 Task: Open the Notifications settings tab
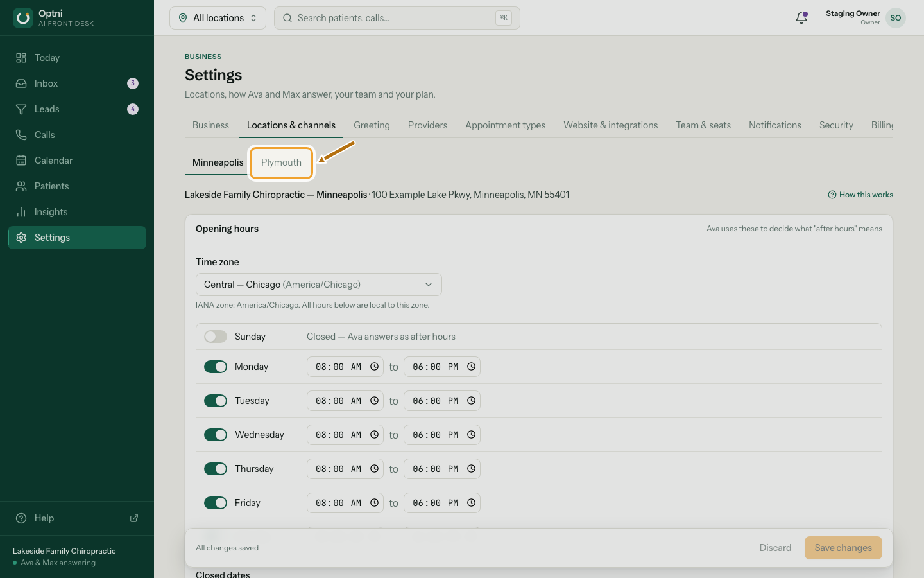[775, 125]
